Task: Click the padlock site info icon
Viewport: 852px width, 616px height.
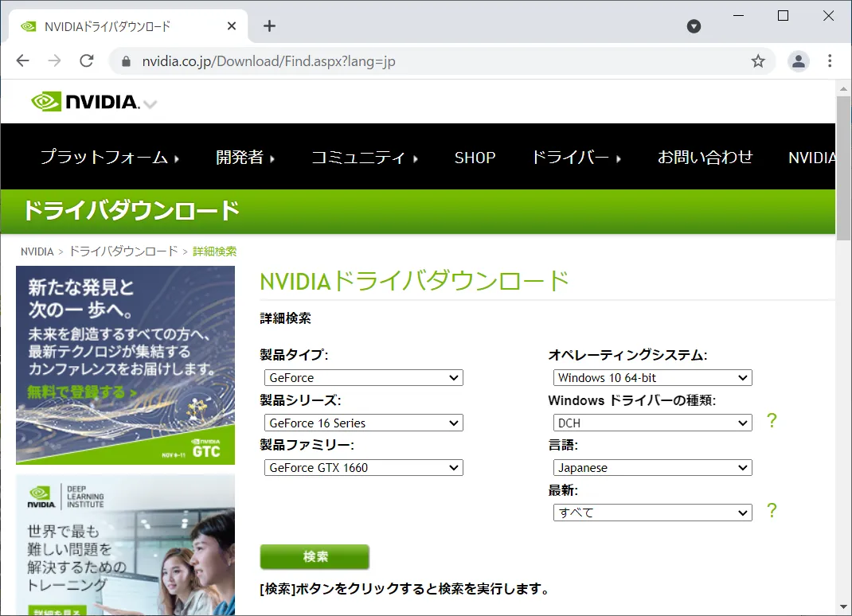Action: [x=126, y=61]
